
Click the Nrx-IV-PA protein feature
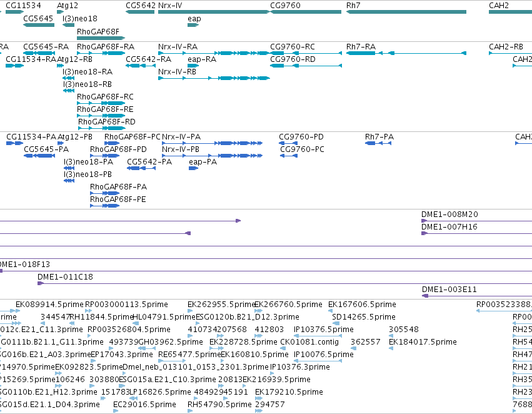click(x=213, y=143)
